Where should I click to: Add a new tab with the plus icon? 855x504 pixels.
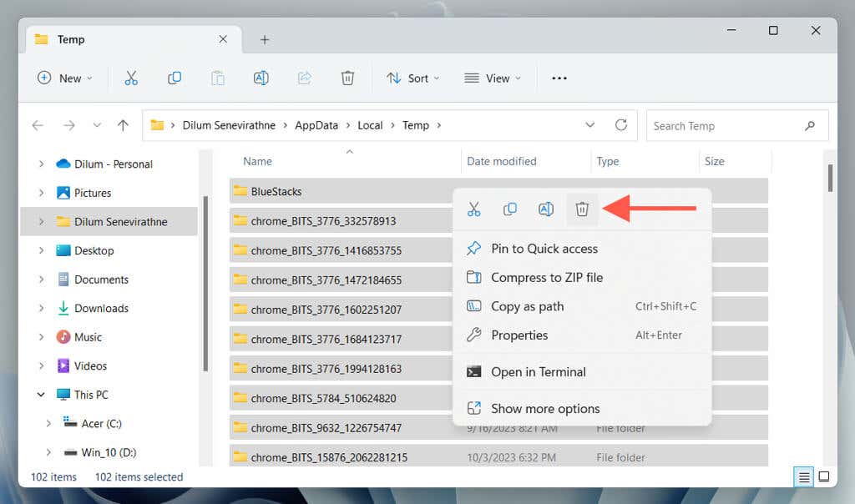click(x=265, y=40)
